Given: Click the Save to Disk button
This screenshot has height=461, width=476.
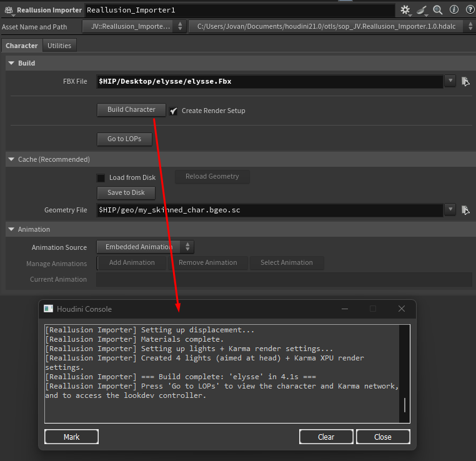Looking at the screenshot, I should (126, 193).
